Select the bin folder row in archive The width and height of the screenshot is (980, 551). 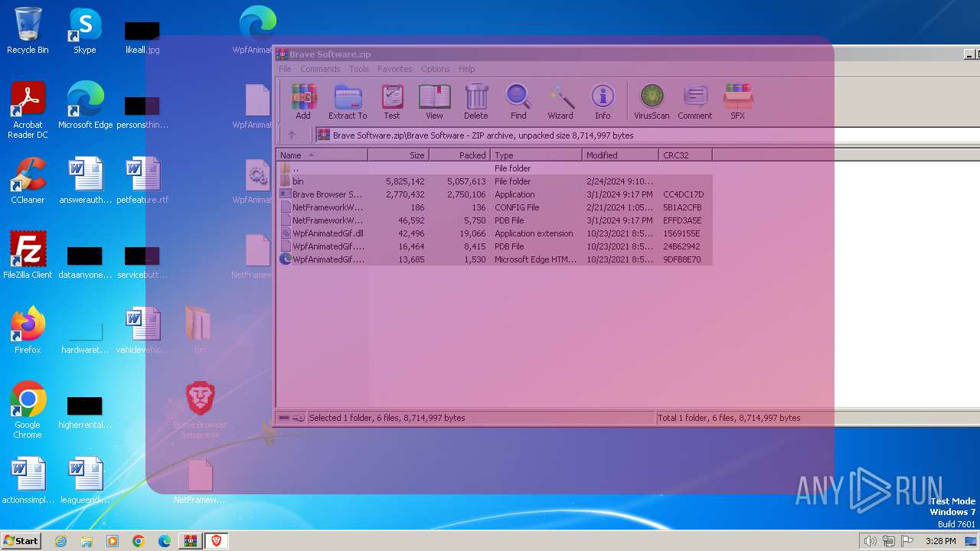[494, 181]
